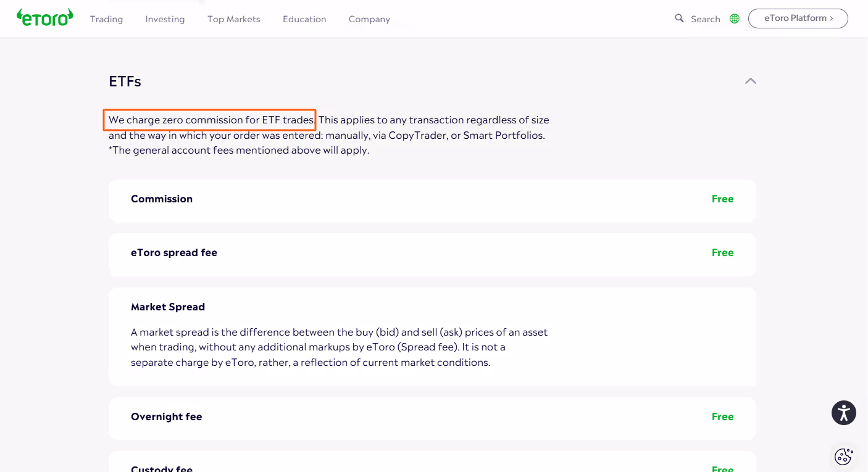Open the accessibility options icon
Viewport: 868px width, 472px height.
[x=844, y=413]
